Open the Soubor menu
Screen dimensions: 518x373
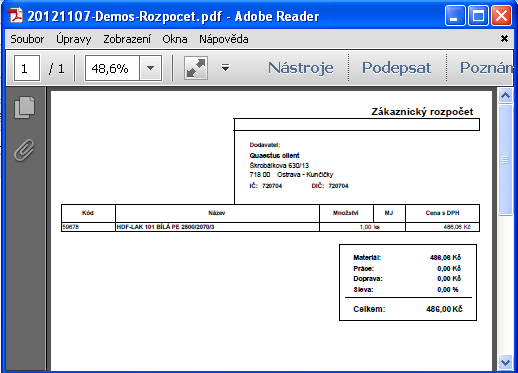[27, 39]
